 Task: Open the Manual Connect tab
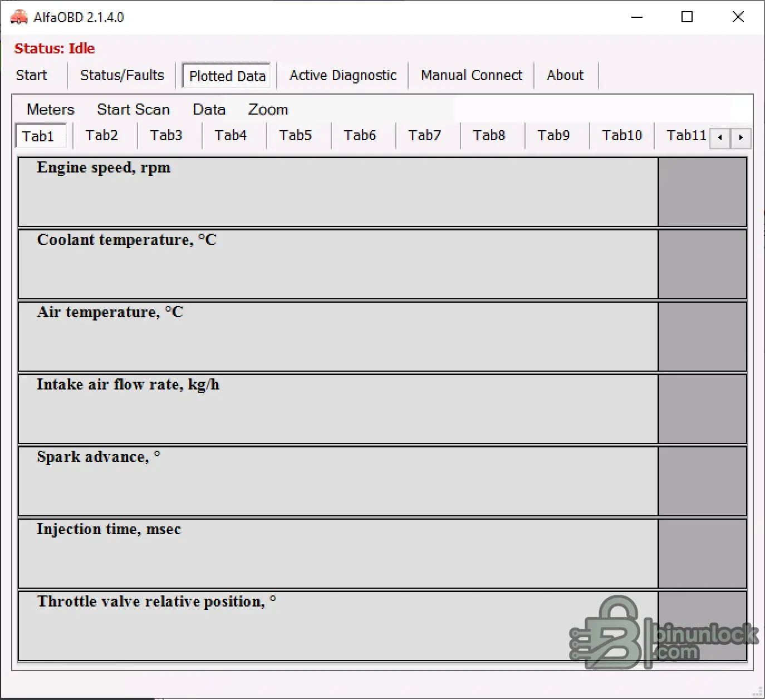pos(471,76)
